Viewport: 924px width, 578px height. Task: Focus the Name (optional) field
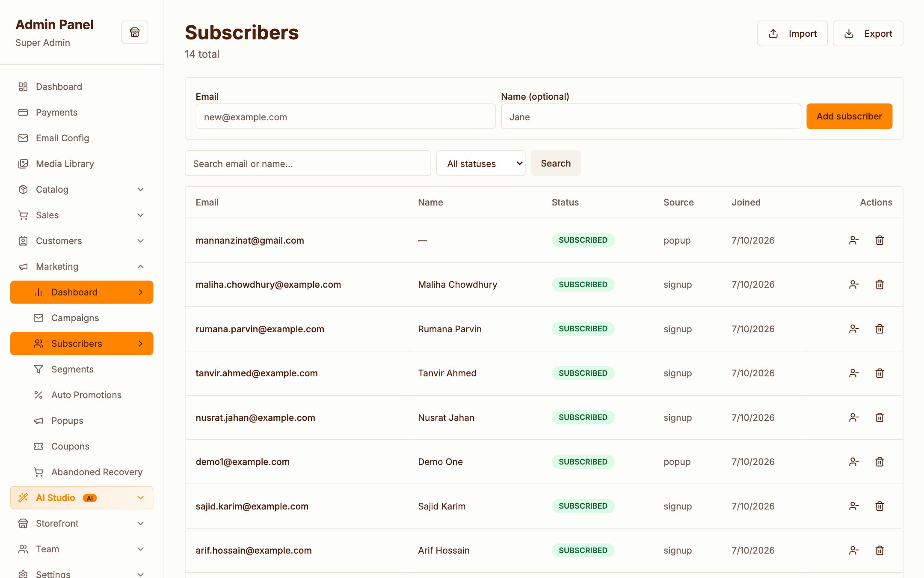pyautogui.click(x=651, y=116)
